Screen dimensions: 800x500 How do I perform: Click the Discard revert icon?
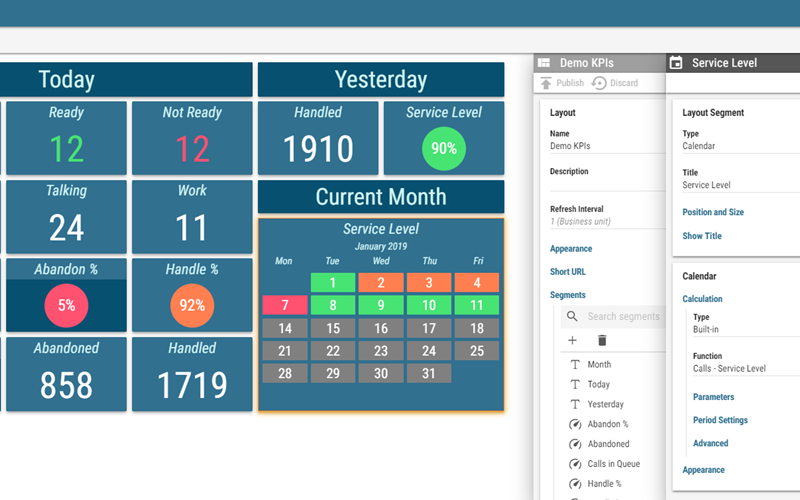click(x=599, y=83)
